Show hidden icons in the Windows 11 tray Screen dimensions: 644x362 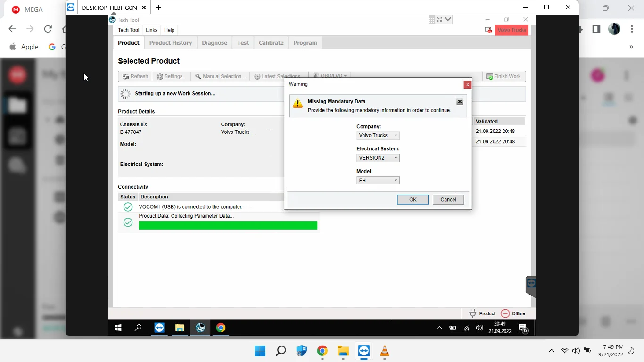tap(552, 351)
